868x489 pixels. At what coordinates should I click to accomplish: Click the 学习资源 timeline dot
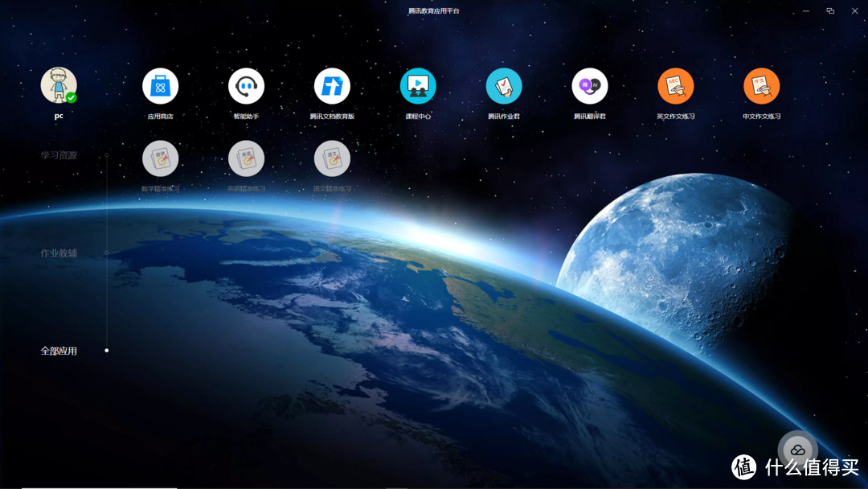click(x=107, y=155)
